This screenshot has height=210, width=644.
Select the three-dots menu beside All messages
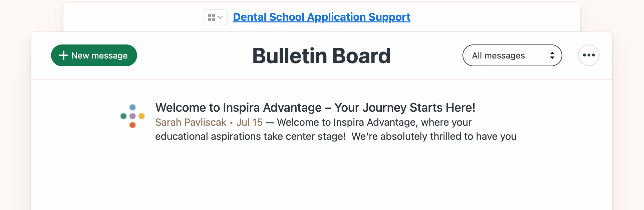589,55
